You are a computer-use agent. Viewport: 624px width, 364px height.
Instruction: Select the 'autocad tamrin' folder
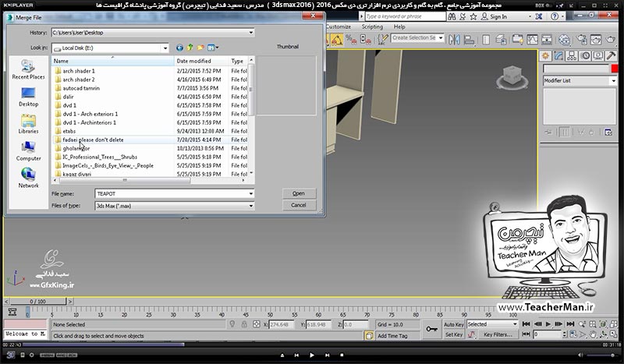(x=81, y=88)
